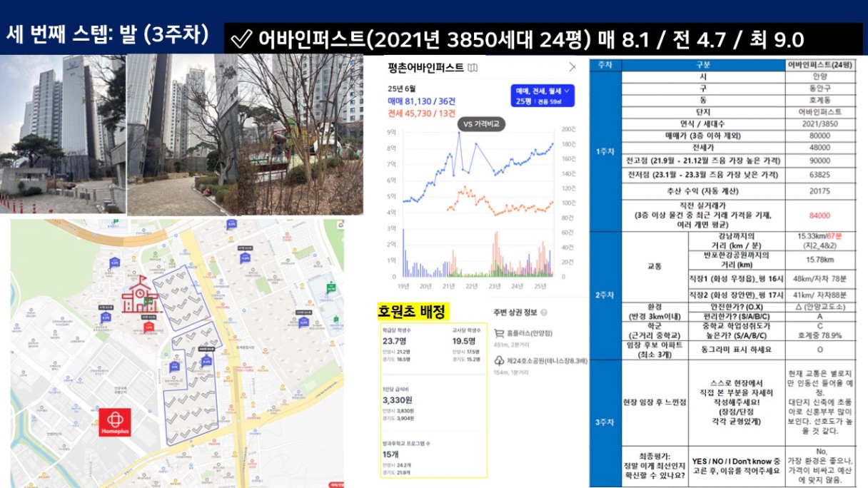This screenshot has width=868, height=488.
Task: Click the 15.78km 반포한강공원 distance cell
Action: [x=819, y=260]
